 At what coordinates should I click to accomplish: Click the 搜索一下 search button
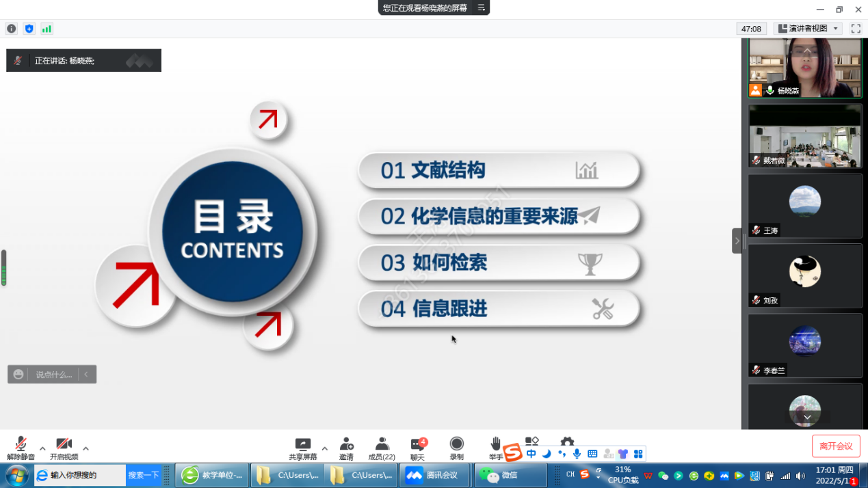pos(144,475)
